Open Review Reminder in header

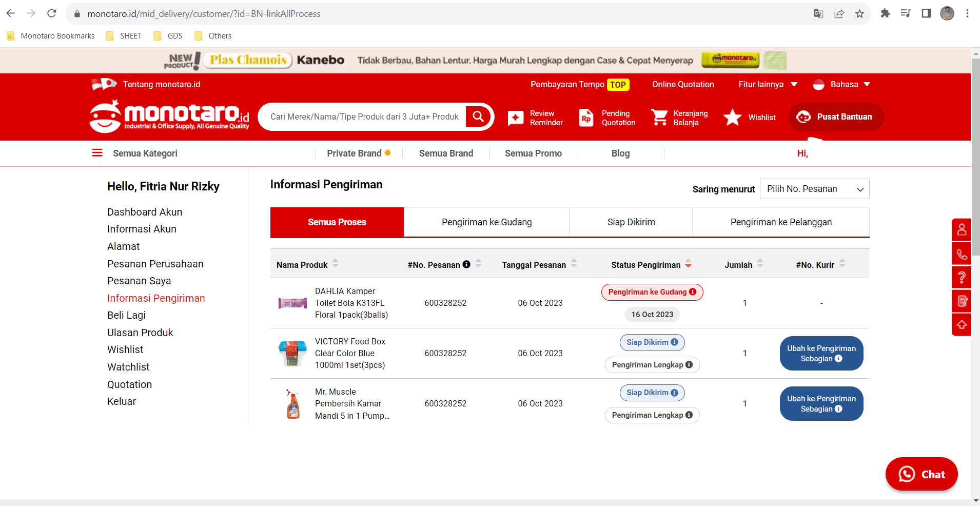click(535, 118)
